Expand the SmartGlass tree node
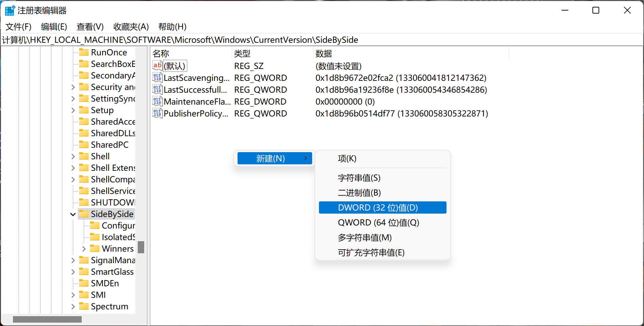644x326 pixels. pyautogui.click(x=73, y=272)
